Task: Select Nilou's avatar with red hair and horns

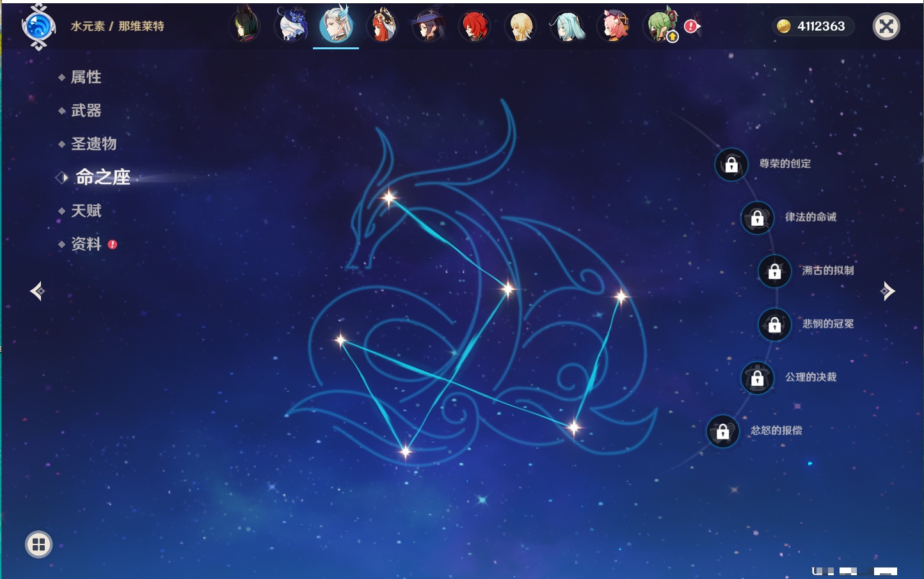Action: pyautogui.click(x=383, y=26)
